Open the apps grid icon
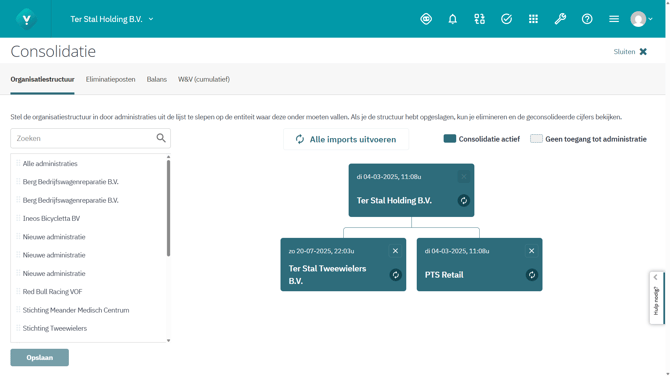This screenshot has width=670, height=376. point(533,19)
